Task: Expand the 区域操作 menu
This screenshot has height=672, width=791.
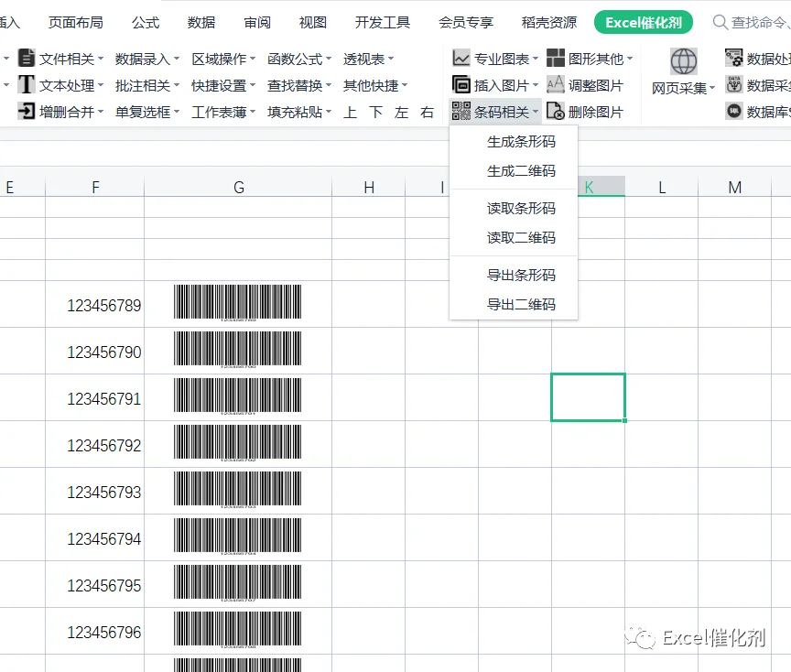Action: [223, 59]
